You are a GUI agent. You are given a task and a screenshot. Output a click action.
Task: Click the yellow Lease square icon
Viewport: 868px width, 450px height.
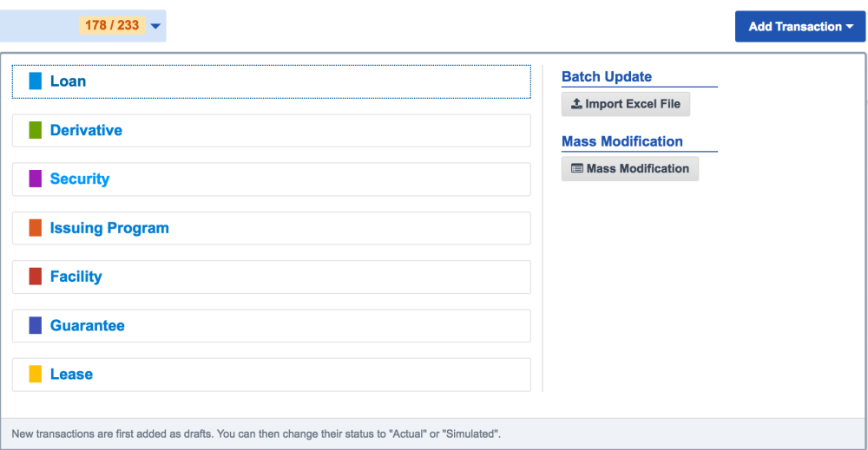[x=36, y=375]
